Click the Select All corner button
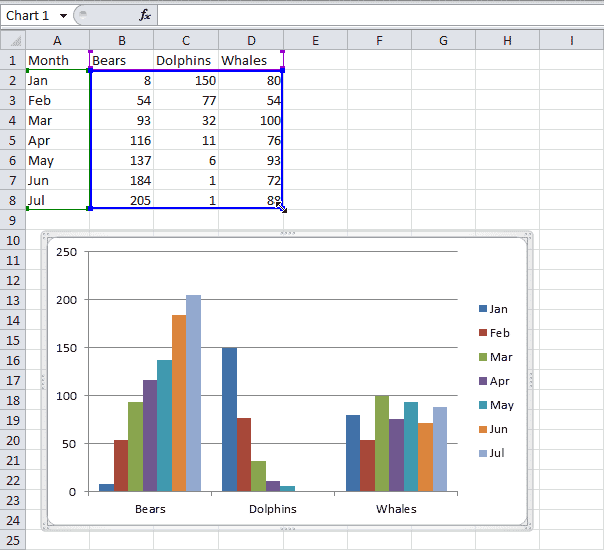This screenshot has height=550, width=604. [x=12, y=40]
